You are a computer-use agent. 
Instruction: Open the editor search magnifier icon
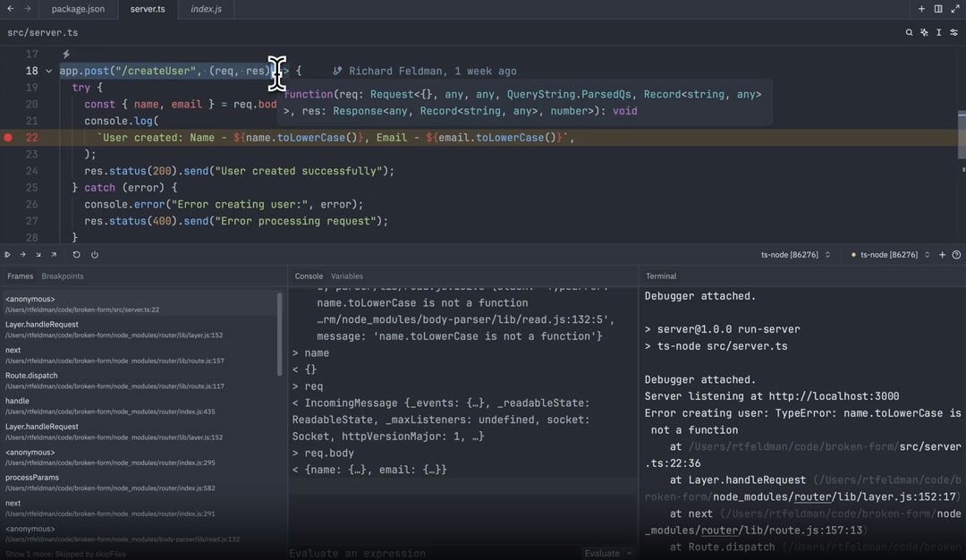[x=909, y=32]
